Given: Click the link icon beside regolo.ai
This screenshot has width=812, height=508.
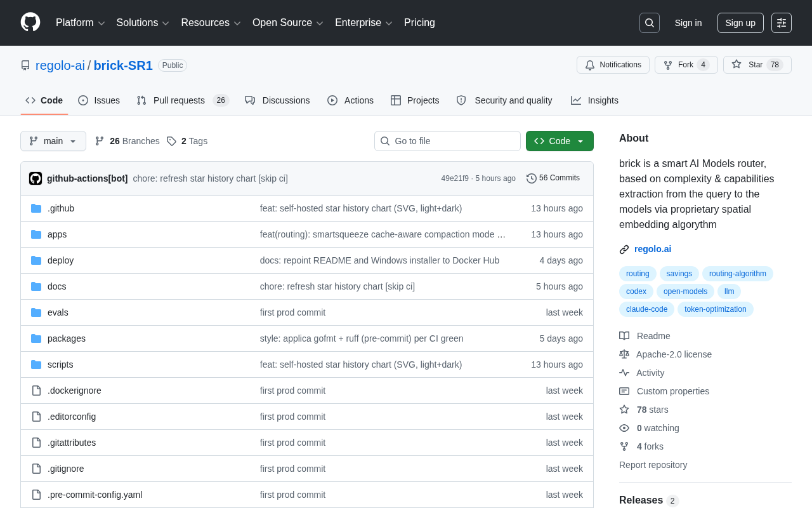Looking at the screenshot, I should point(624,250).
